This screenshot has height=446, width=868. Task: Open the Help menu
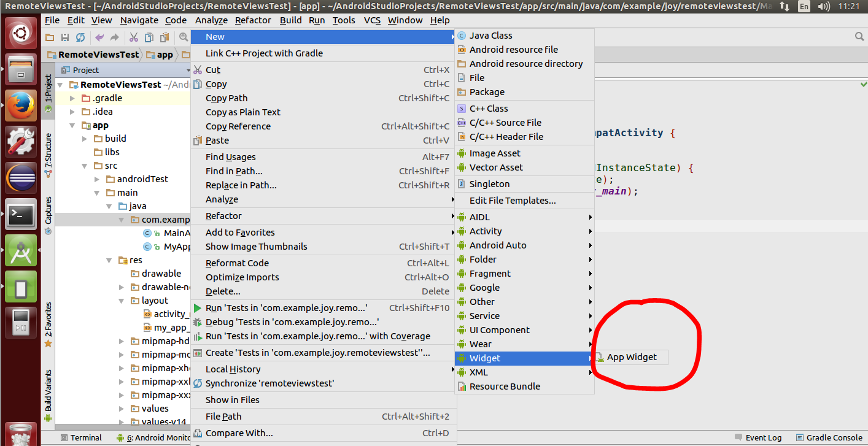click(440, 20)
